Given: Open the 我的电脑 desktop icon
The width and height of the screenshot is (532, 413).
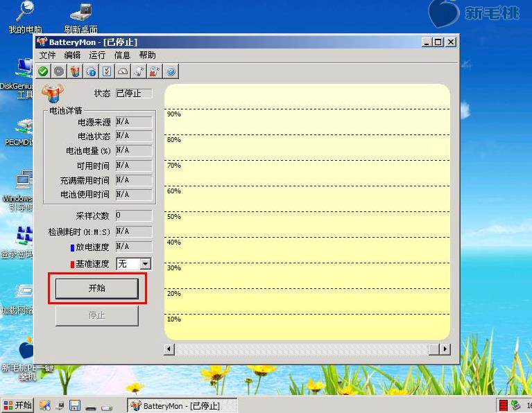Looking at the screenshot, I should [x=25, y=17].
